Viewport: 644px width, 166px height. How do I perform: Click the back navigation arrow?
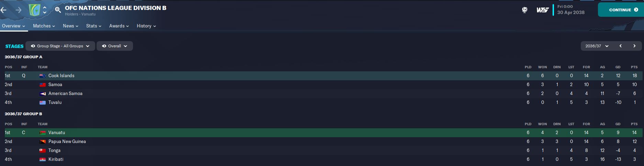[4, 10]
